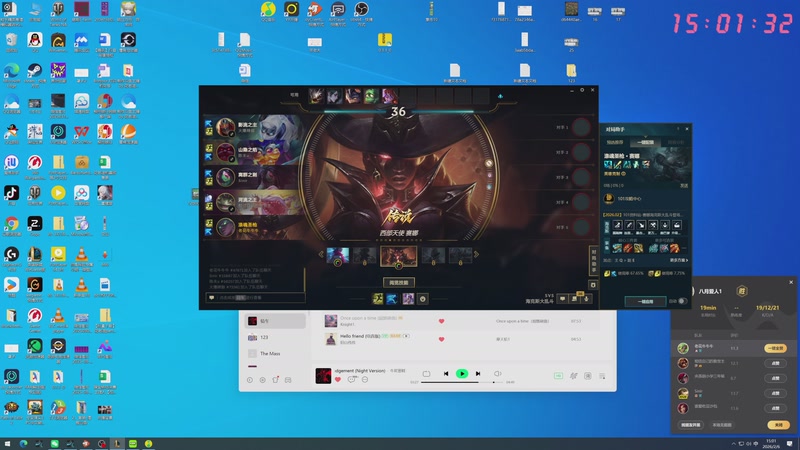This screenshot has width=800, height=450.
Task: Open the volume control in the music player
Action: pos(497,373)
